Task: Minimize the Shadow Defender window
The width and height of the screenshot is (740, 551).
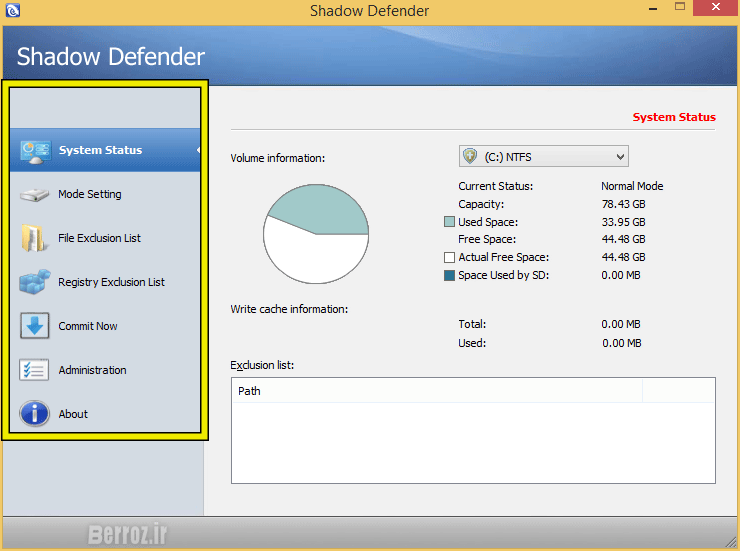Action: coord(653,8)
